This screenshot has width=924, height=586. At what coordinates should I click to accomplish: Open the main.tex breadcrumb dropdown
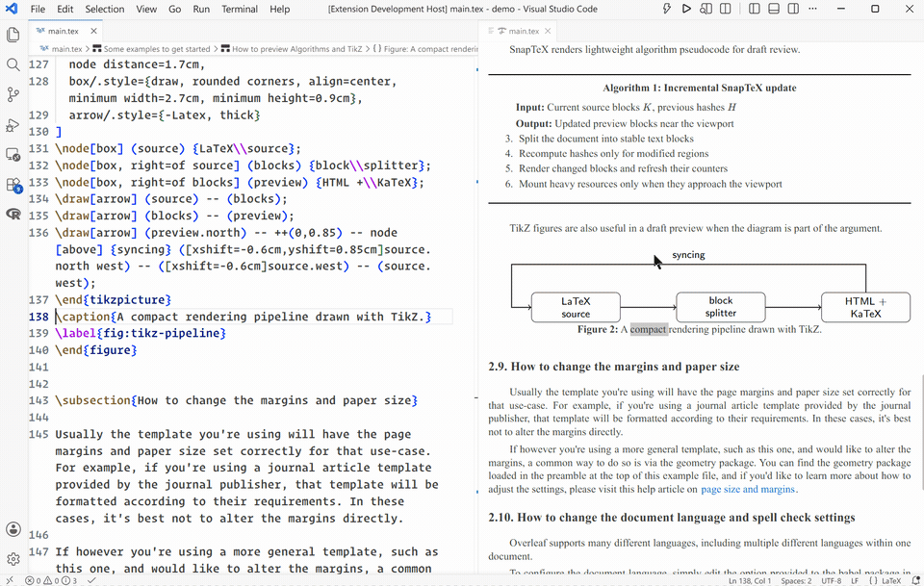click(62, 49)
